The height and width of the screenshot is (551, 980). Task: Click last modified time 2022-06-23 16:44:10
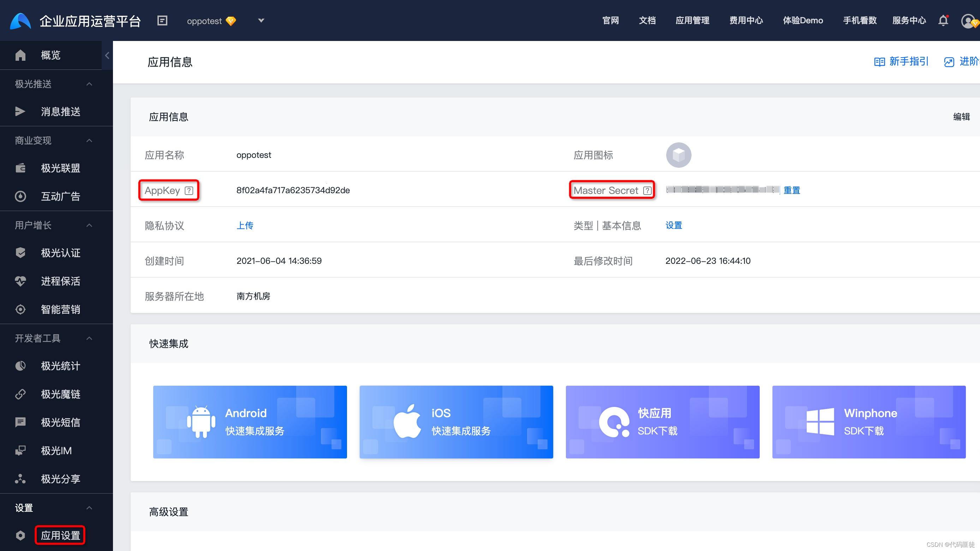(708, 261)
